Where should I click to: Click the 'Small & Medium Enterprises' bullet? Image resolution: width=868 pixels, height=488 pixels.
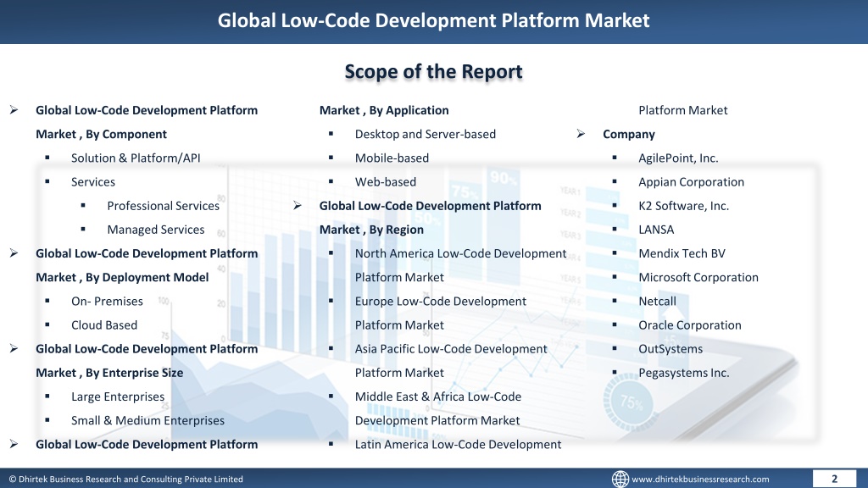147,420
